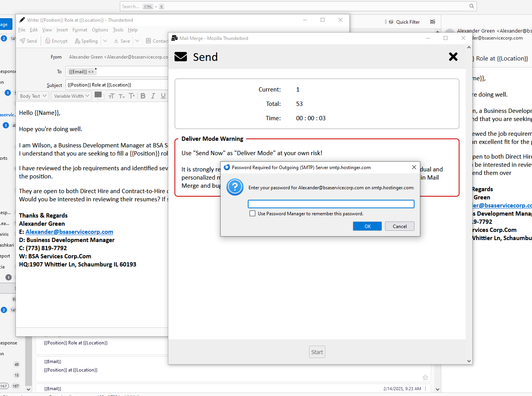
Task: Open the dropdown arrow next to Spelling
Action: pos(105,41)
